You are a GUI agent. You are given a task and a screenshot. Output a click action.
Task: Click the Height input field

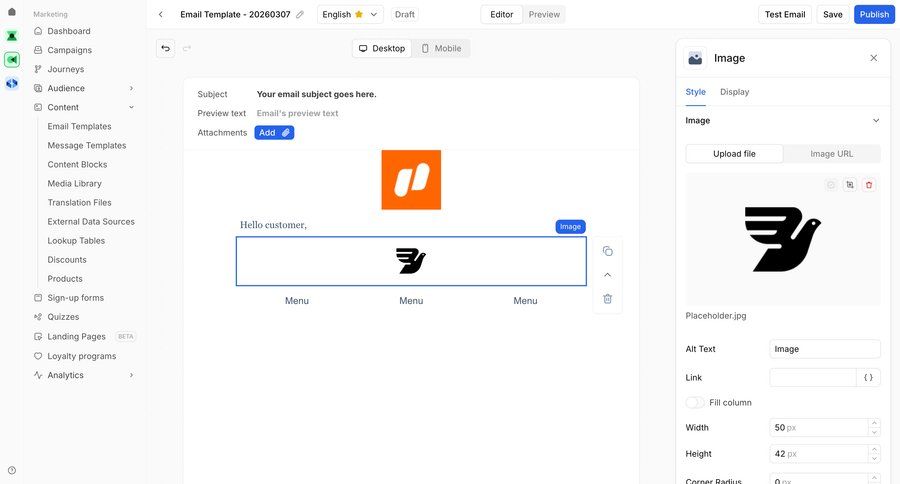coord(819,454)
